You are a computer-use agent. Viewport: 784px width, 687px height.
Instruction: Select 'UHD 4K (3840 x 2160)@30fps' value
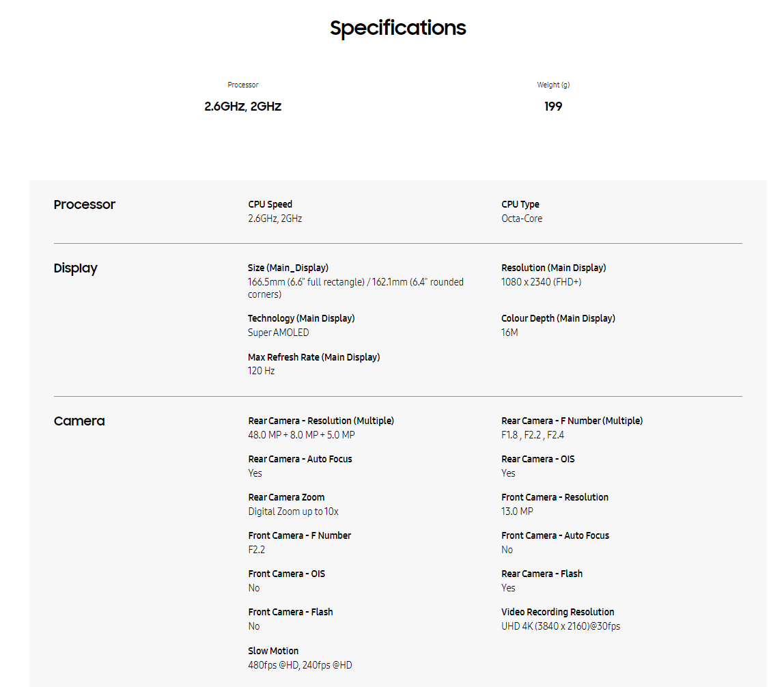[x=561, y=626]
